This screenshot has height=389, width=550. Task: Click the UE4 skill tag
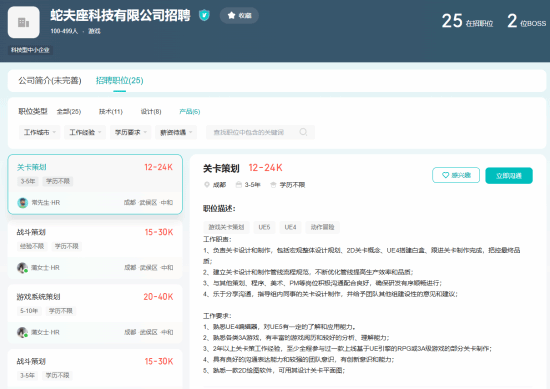click(x=290, y=227)
